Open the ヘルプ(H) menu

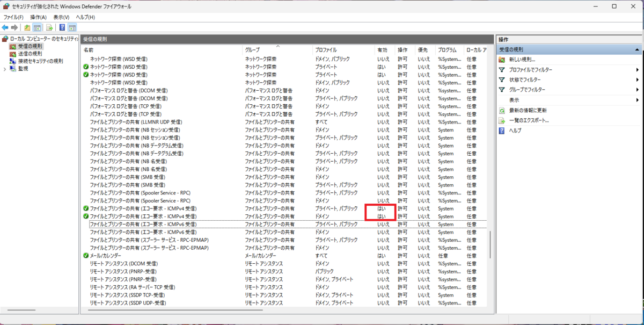[85, 17]
